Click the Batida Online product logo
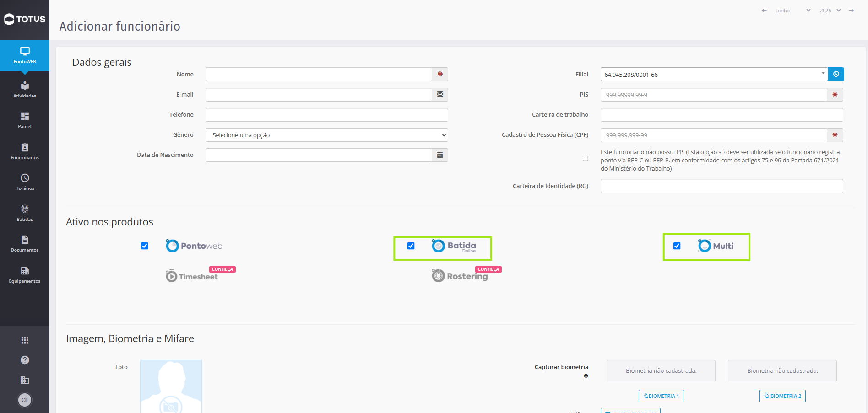The image size is (868, 413). point(454,246)
